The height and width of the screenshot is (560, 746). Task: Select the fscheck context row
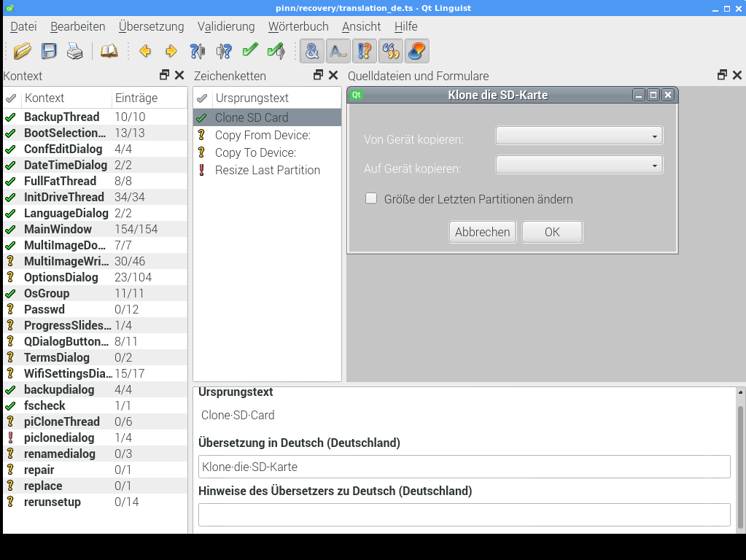tap(95, 406)
